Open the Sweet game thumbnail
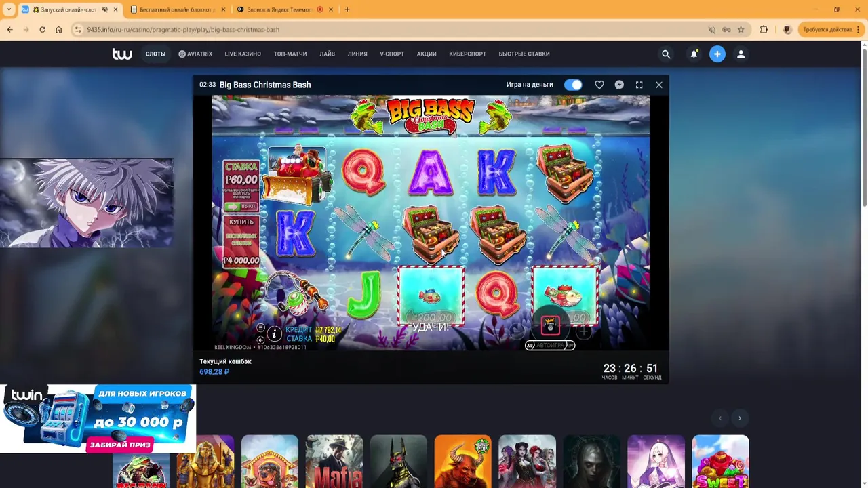Image resolution: width=868 pixels, height=488 pixels. pos(721,462)
